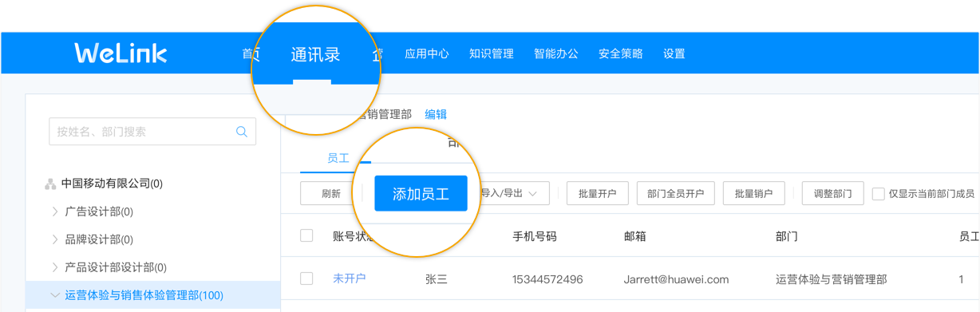Click the organization icon beside 中国移动有限公司
Screen dimensions: 980x312
coord(50,184)
